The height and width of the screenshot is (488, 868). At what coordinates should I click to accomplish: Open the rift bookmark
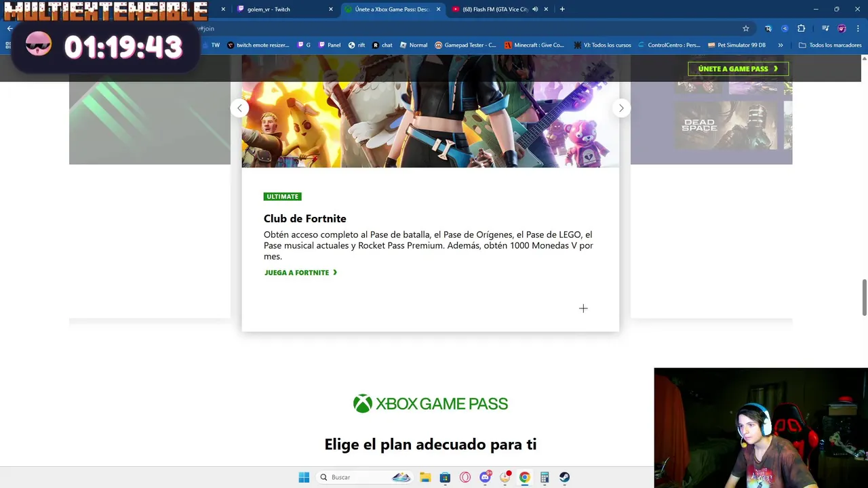tap(357, 45)
